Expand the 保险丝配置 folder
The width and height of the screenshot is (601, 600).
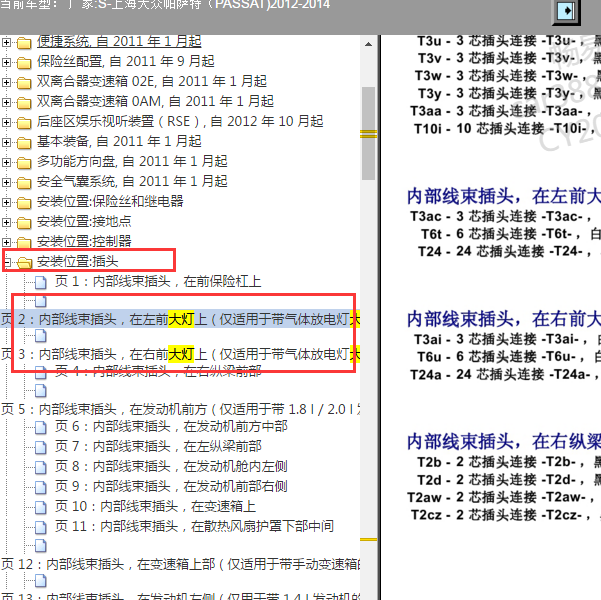[6, 62]
